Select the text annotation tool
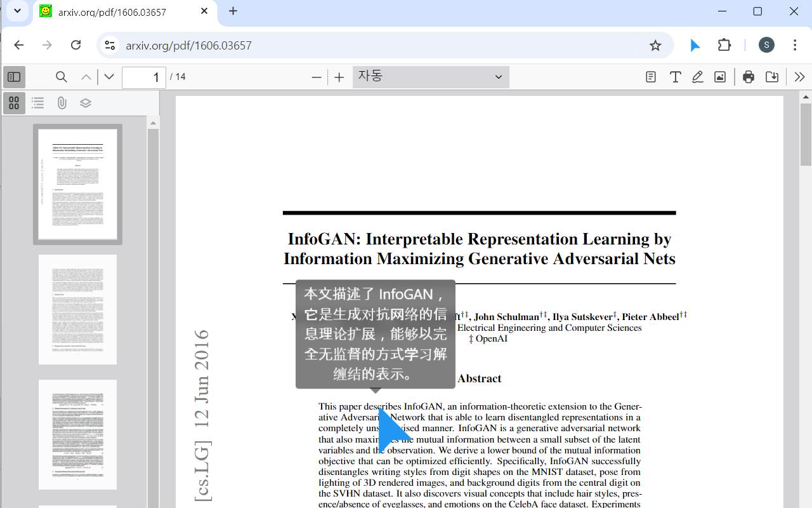 [x=675, y=76]
